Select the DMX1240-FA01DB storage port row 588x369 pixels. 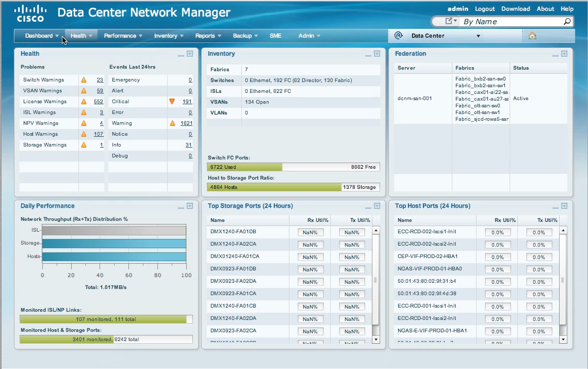tap(289, 232)
